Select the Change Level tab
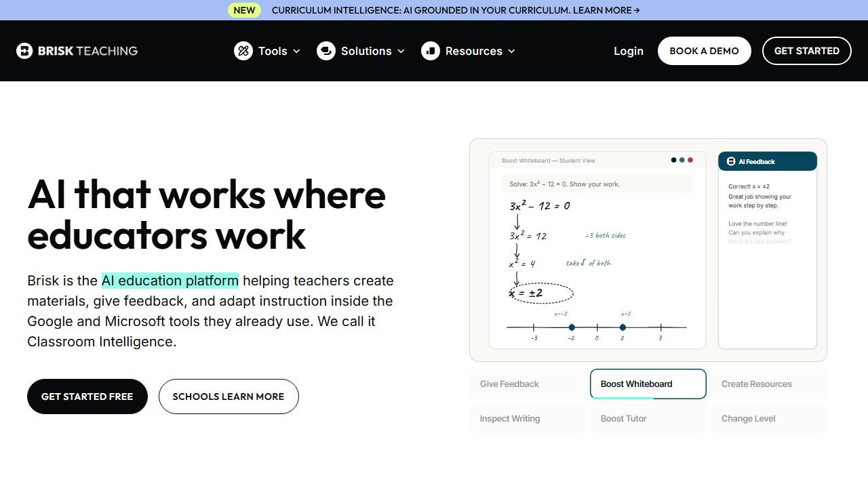The height and width of the screenshot is (488, 868). tap(769, 418)
